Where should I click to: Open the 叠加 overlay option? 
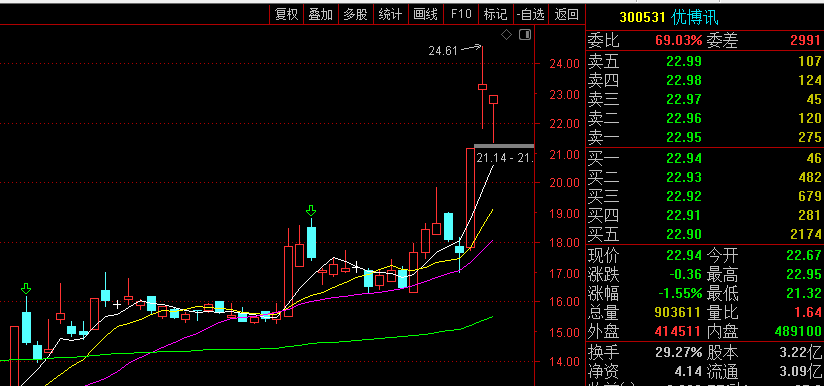(321, 14)
